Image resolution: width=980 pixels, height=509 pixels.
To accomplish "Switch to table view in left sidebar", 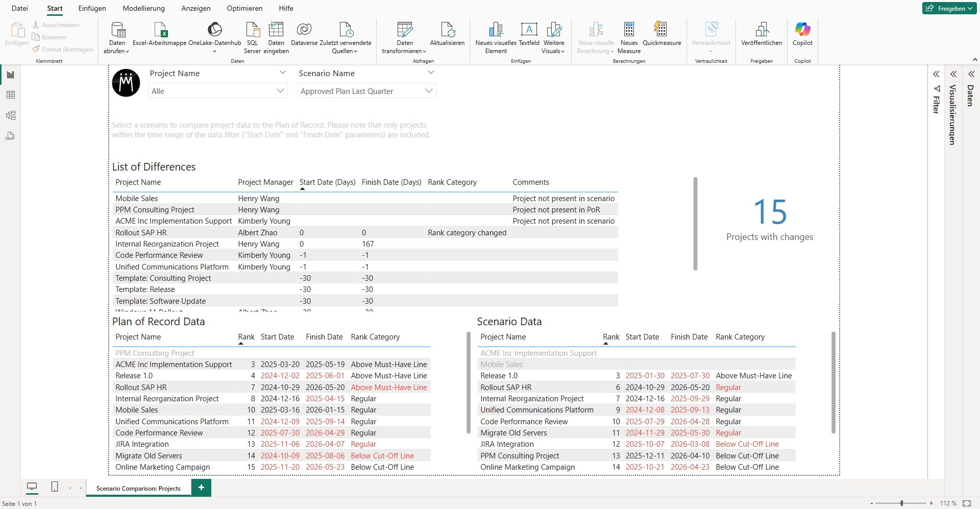I will click(10, 95).
